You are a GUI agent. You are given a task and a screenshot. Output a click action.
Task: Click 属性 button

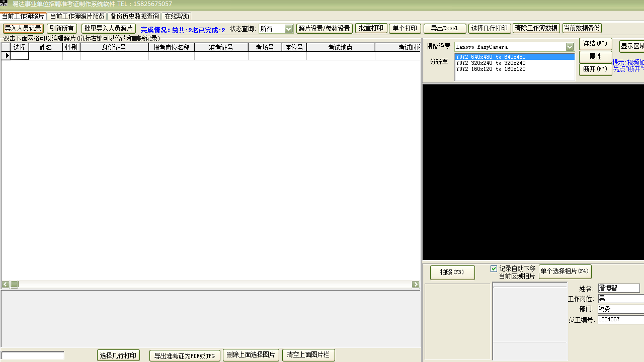coord(596,57)
